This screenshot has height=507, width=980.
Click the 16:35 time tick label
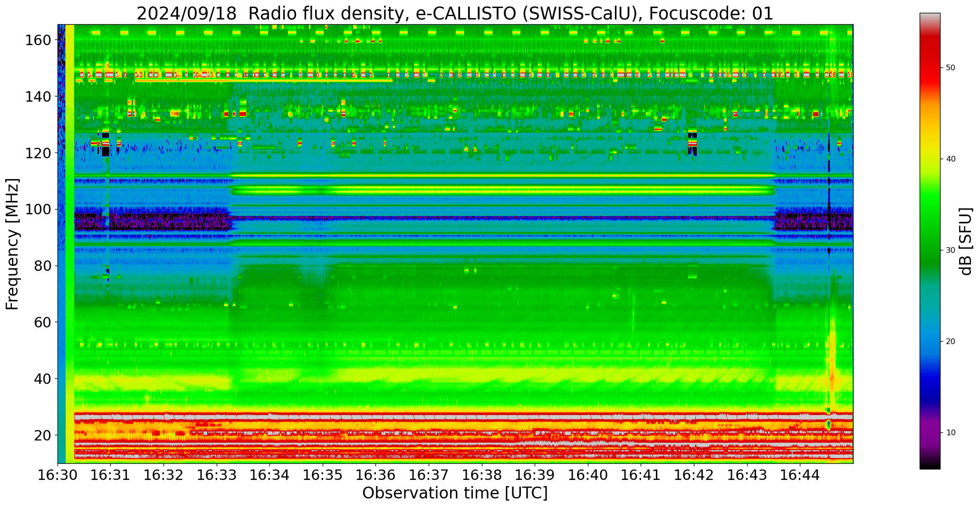point(323,475)
